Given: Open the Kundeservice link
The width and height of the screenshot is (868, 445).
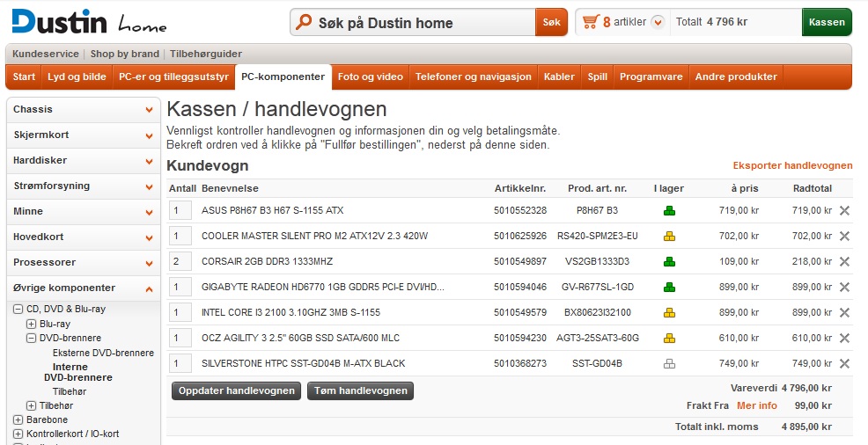Looking at the screenshot, I should pyautogui.click(x=46, y=55).
